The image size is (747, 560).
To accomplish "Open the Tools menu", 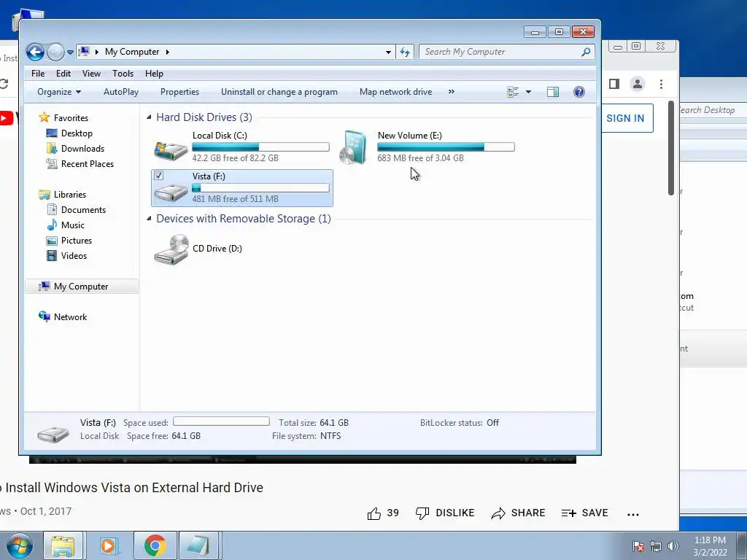I will tap(123, 74).
